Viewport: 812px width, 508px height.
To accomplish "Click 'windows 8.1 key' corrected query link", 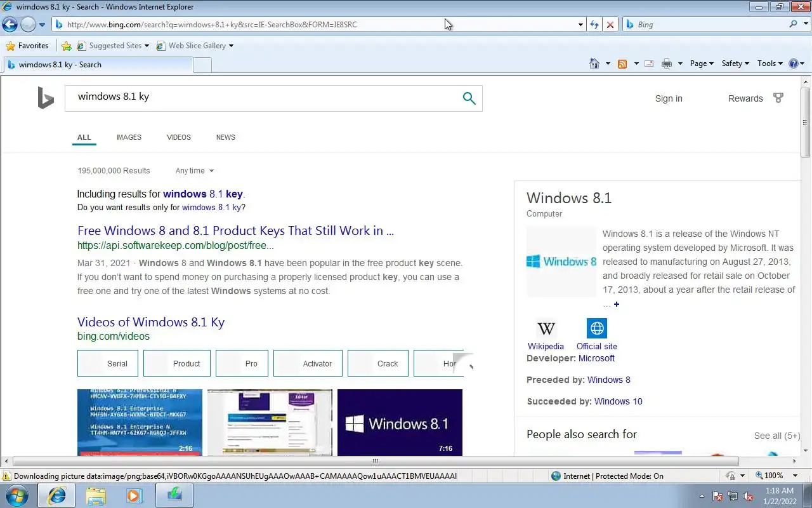I will [x=203, y=194].
